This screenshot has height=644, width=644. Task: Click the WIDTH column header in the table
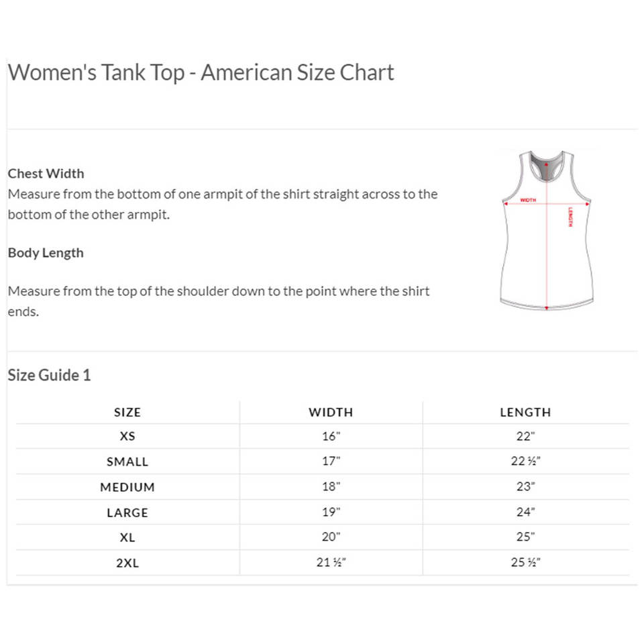331,413
